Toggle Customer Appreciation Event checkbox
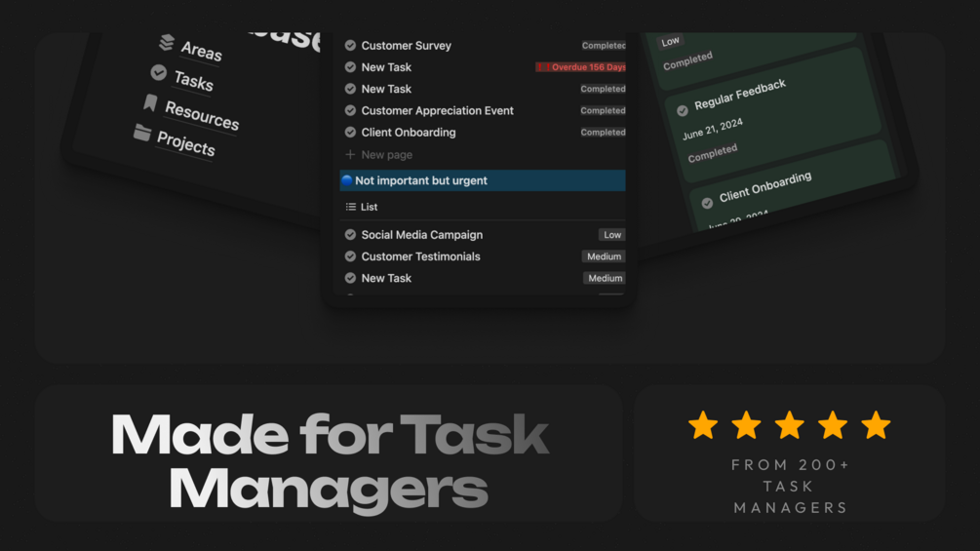The image size is (980, 551). (x=350, y=110)
